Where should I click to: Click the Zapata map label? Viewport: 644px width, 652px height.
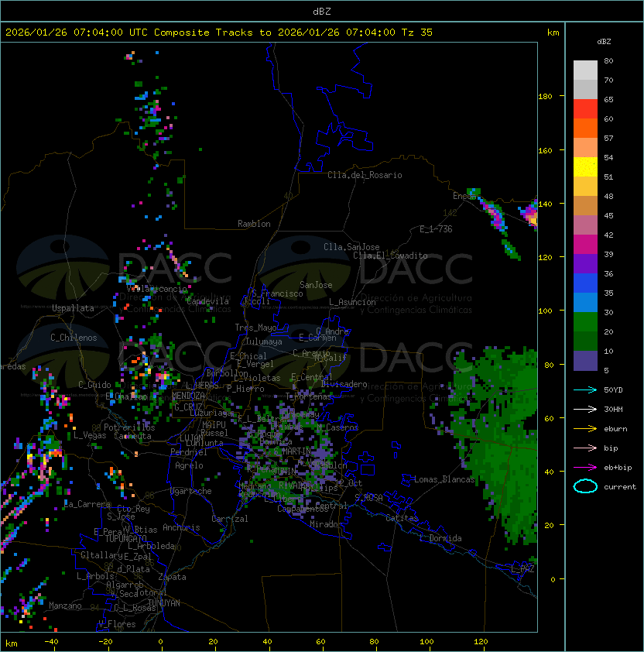(x=172, y=577)
